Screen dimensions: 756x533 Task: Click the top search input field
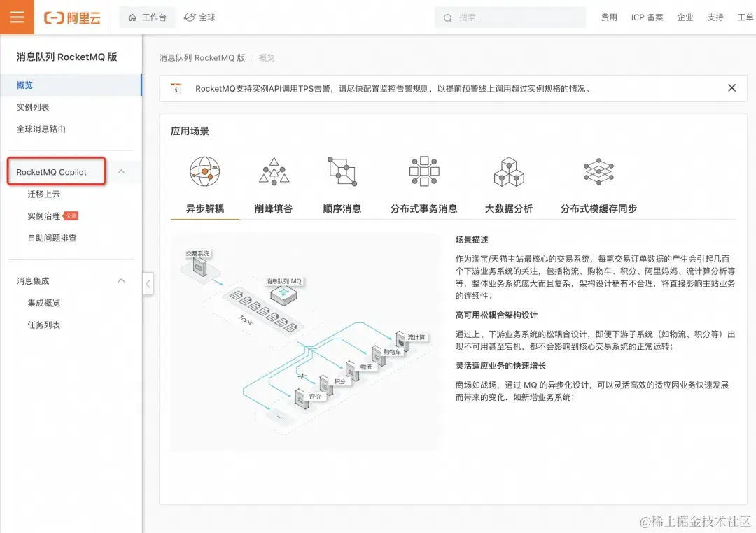point(511,17)
